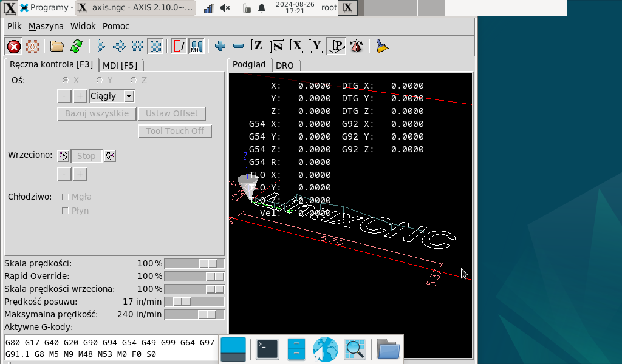Start spindle clockwise icon

[x=111, y=156]
